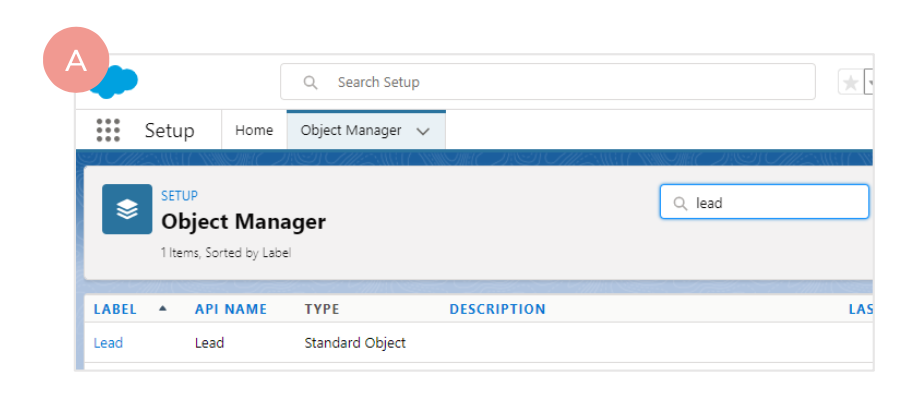This screenshot has width=908, height=412.
Task: Select the Object Manager tab
Action: (366, 130)
